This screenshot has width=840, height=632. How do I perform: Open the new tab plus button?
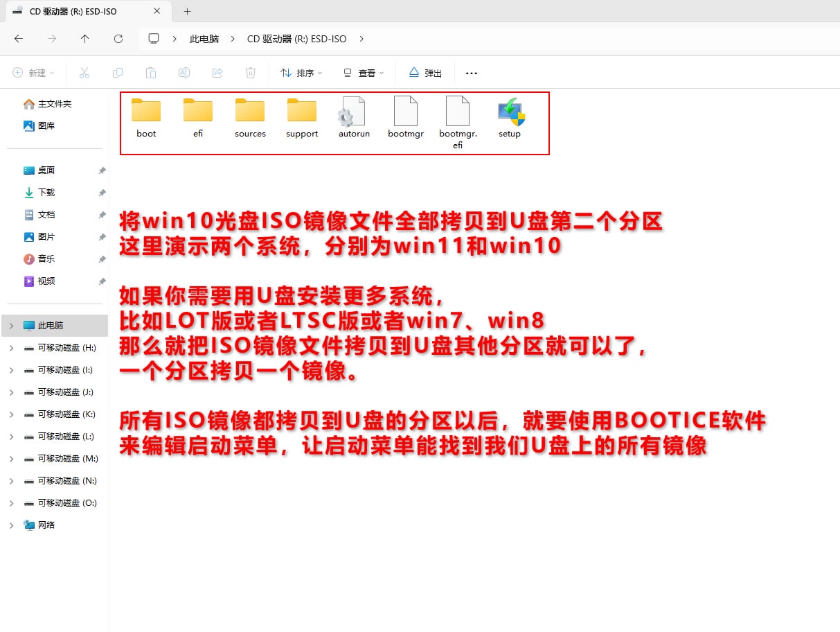pos(187,12)
